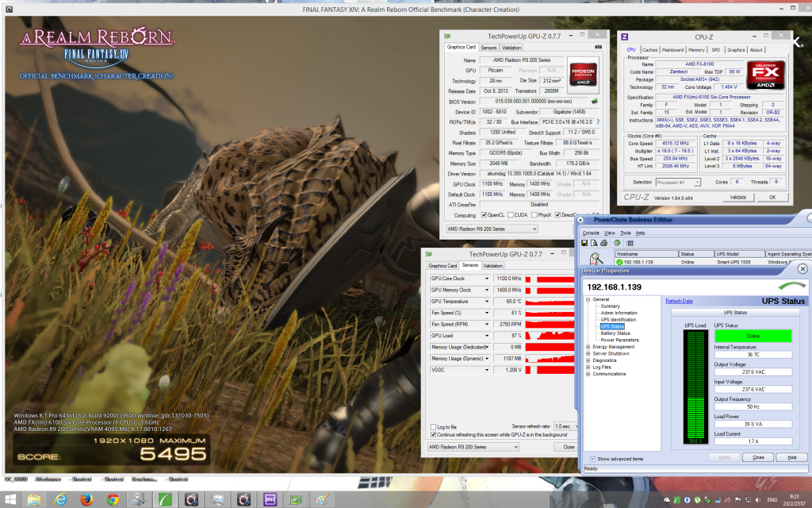
Task: Click the green check icon beside 192.168.1.139
Action: point(619,262)
